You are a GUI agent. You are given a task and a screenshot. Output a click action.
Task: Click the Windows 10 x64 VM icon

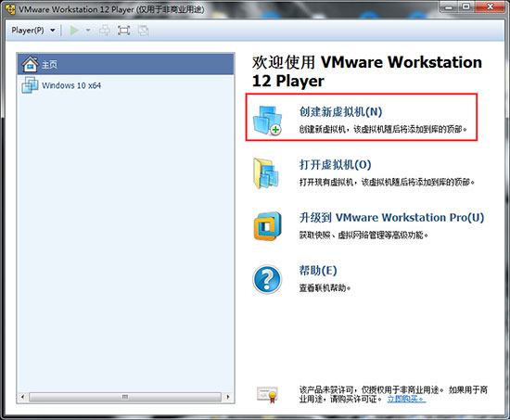coord(30,85)
